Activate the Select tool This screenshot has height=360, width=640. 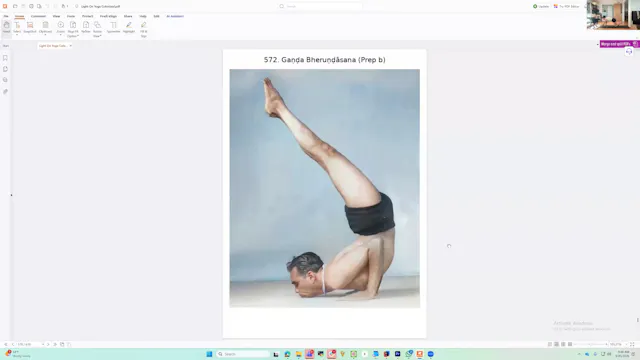tap(17, 27)
